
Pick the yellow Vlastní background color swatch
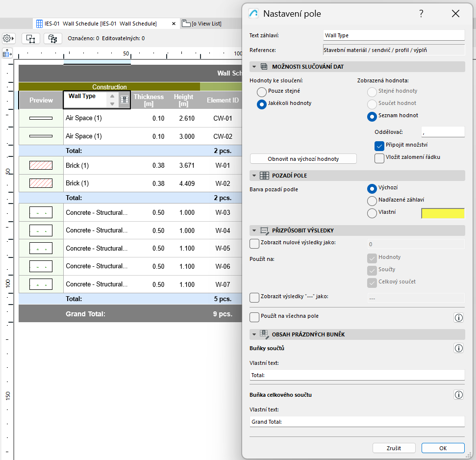tap(443, 213)
